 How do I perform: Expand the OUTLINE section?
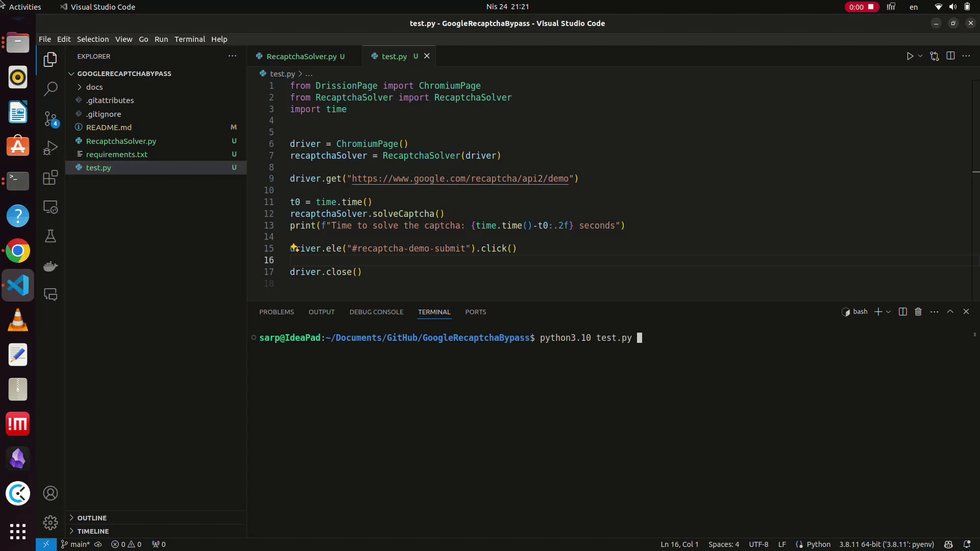pyautogui.click(x=92, y=518)
